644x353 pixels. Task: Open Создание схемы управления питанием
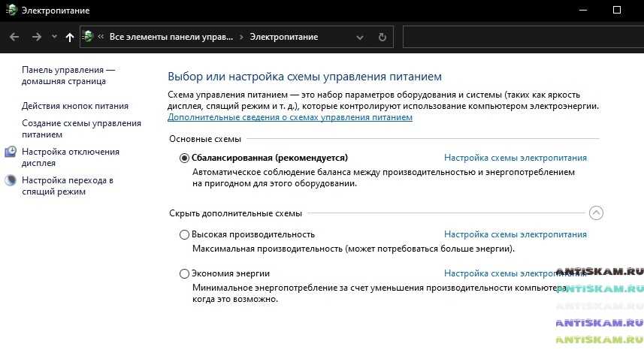point(81,128)
